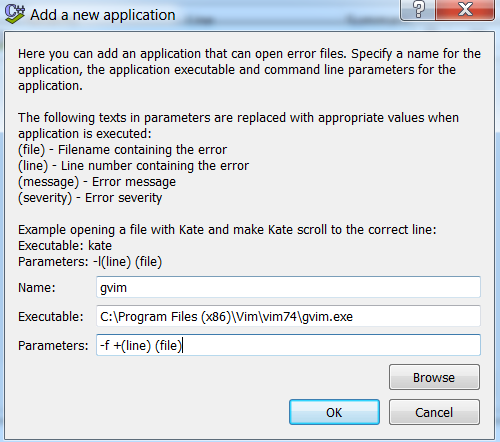Click the "Add a new application" title text

[103, 15]
